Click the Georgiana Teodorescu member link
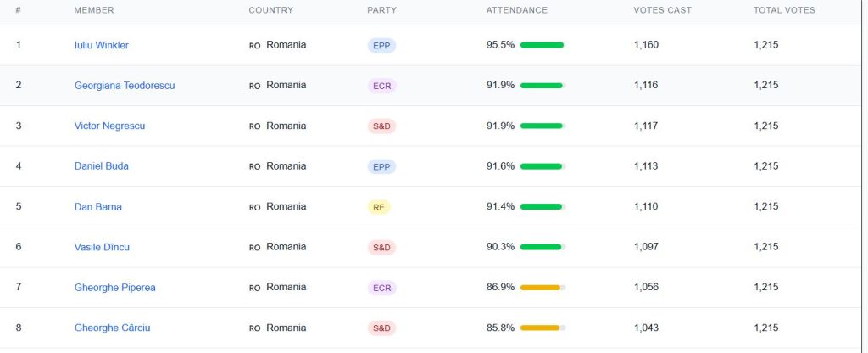Viewport: 868px width, 353px height. 125,86
